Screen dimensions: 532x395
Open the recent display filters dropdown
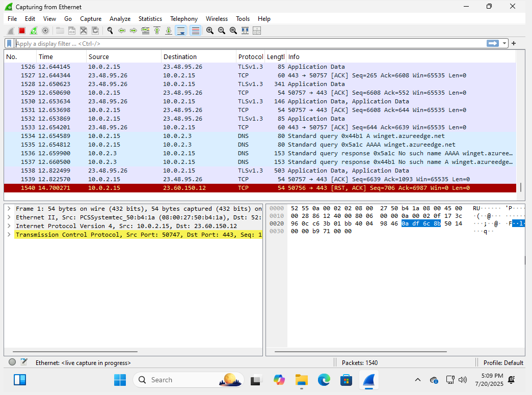click(504, 43)
